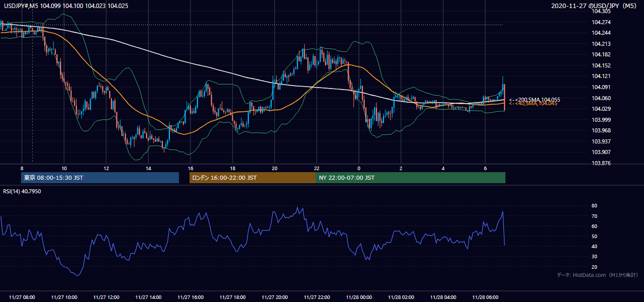The image size is (644, 302).
Task: Click the 11/27 16:00 time label
Action: (190, 297)
